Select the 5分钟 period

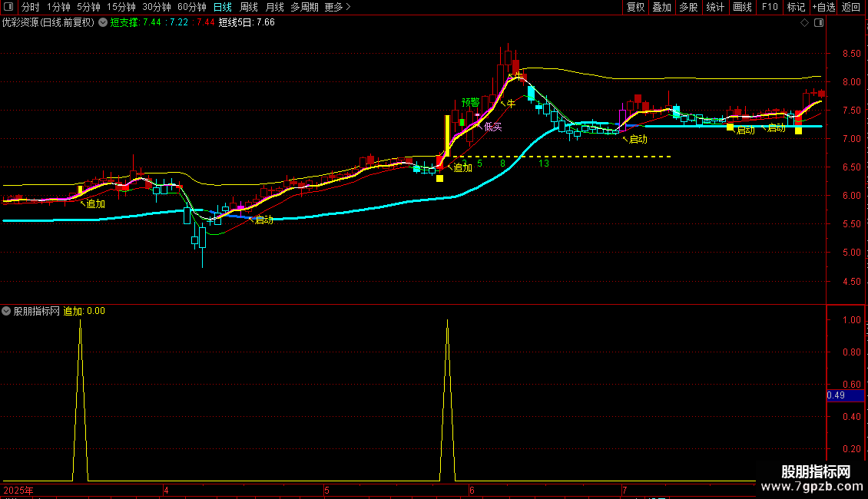coord(88,7)
